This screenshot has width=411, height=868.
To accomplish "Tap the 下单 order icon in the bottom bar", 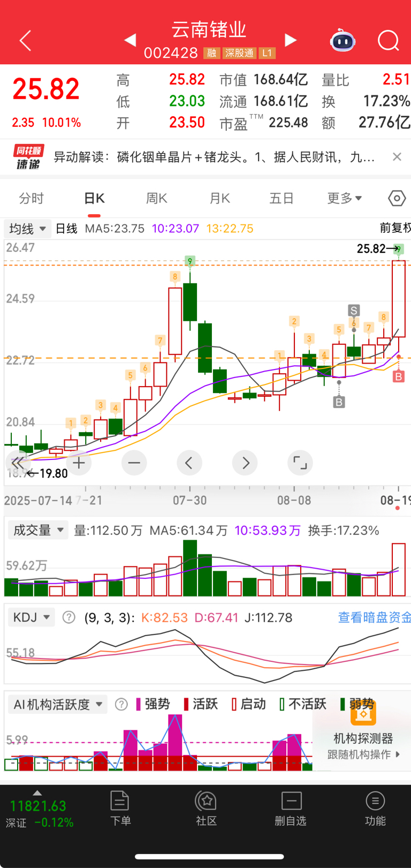I will (120, 809).
